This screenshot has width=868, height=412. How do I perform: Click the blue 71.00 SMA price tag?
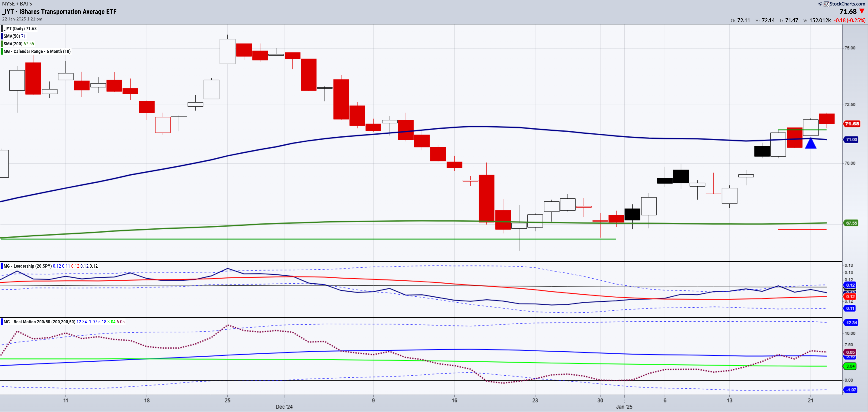point(851,140)
